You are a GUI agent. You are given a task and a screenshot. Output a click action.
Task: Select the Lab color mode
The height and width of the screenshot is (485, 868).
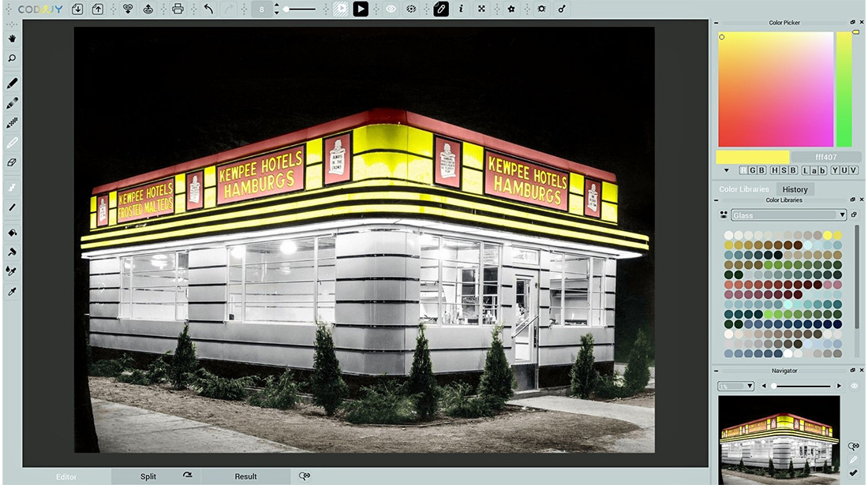click(813, 170)
